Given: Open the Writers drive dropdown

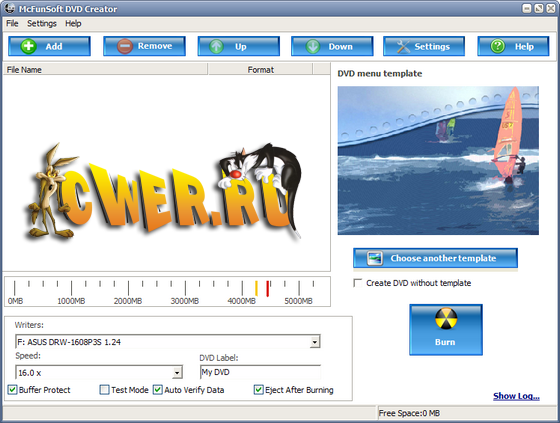Looking at the screenshot, I should tap(314, 342).
